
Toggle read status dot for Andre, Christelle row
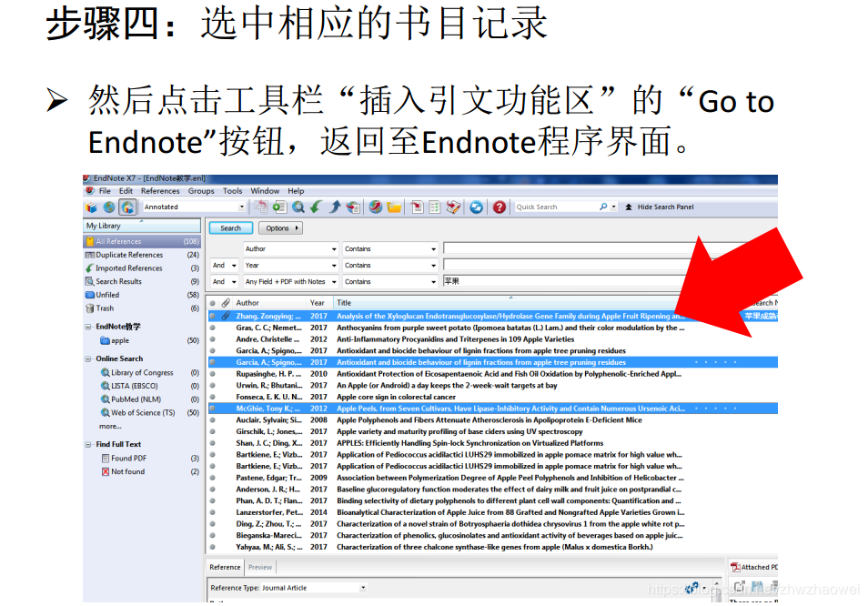click(213, 339)
